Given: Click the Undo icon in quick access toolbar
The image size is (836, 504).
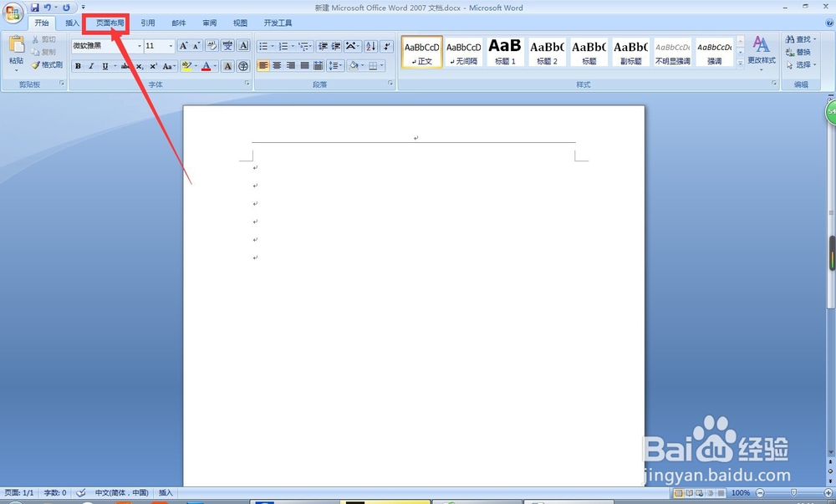Looking at the screenshot, I should (x=48, y=8).
